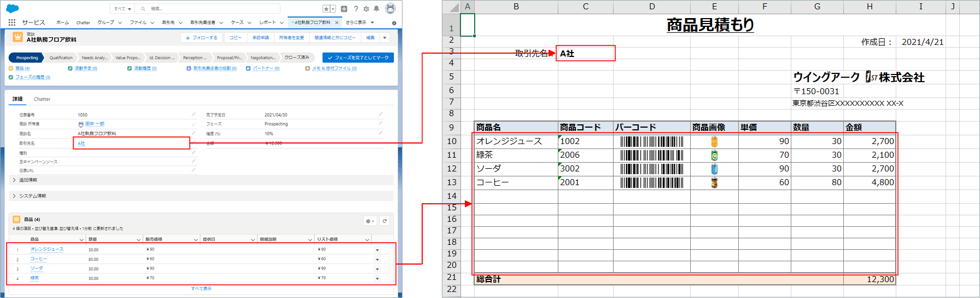Open the Chatter nav tab
980x298 pixels.
pos(83,22)
